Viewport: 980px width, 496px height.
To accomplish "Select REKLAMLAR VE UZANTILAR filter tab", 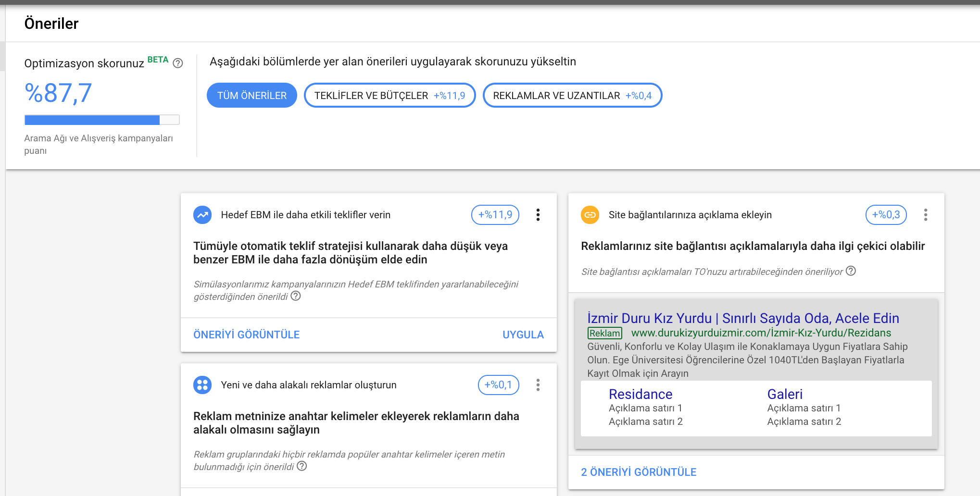I will click(x=572, y=96).
